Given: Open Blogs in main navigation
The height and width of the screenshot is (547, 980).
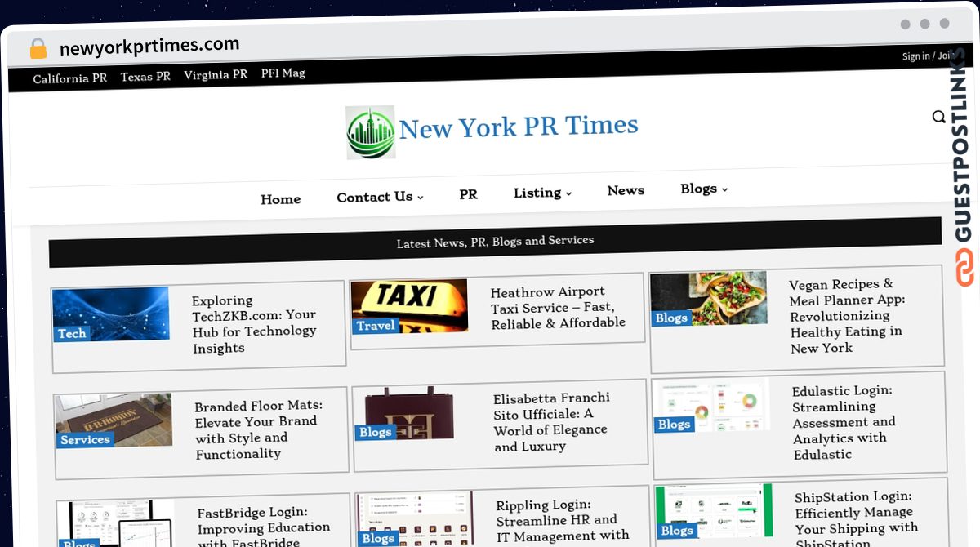Looking at the screenshot, I should pyautogui.click(x=698, y=189).
